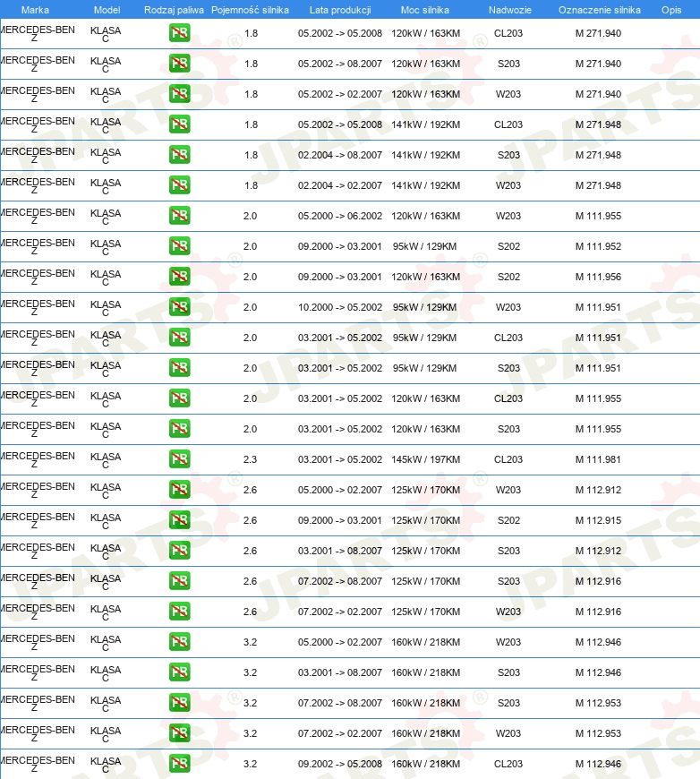Click 160kW / 218KM cell in CL203 row

point(426,764)
